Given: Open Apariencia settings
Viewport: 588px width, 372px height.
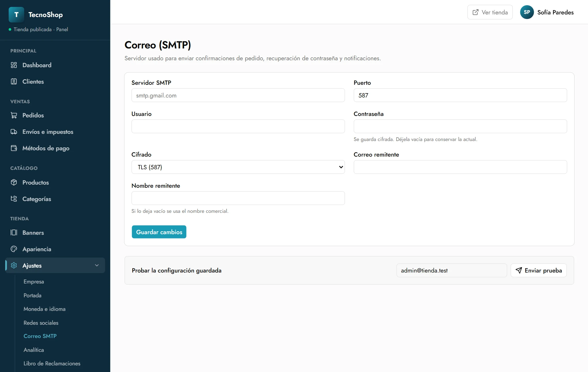Looking at the screenshot, I should (x=55, y=249).
